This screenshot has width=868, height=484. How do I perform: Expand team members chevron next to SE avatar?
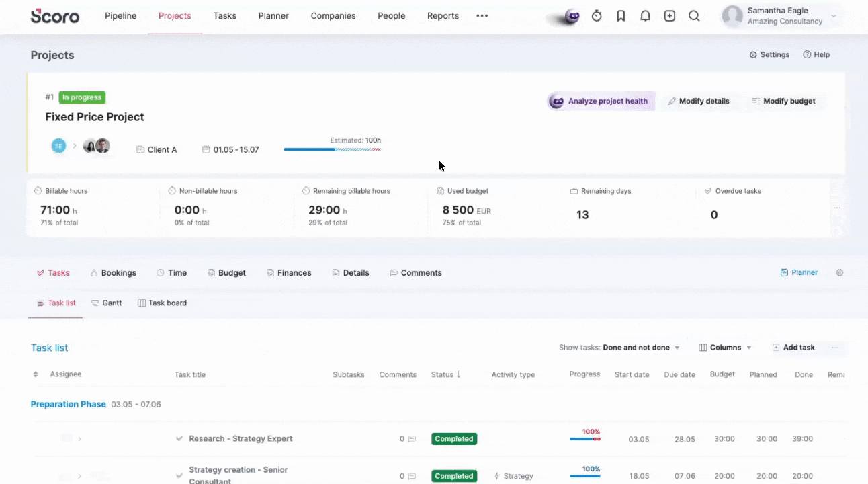75,146
